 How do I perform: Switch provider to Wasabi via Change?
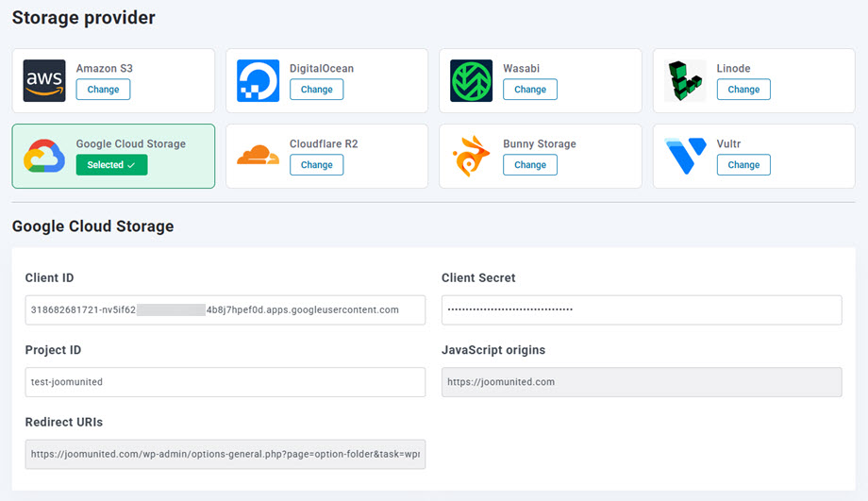[x=529, y=90]
